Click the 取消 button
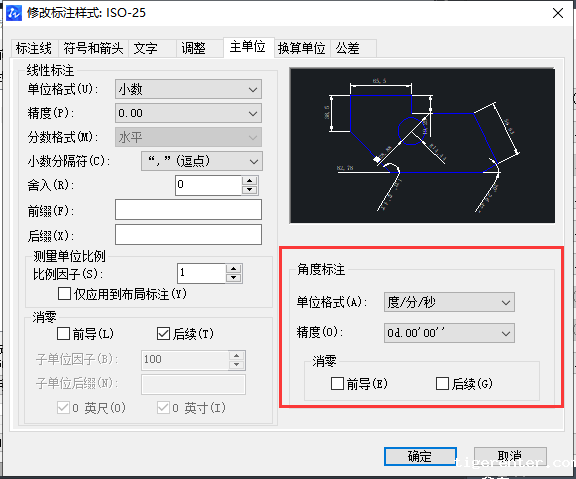 [x=510, y=457]
